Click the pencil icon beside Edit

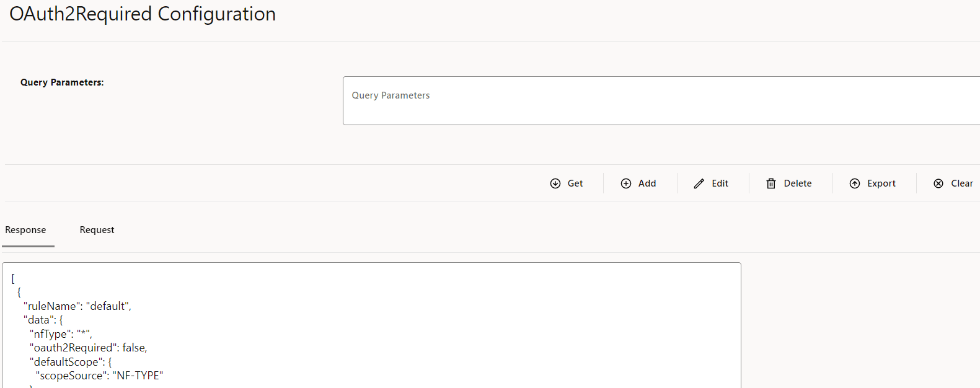699,183
